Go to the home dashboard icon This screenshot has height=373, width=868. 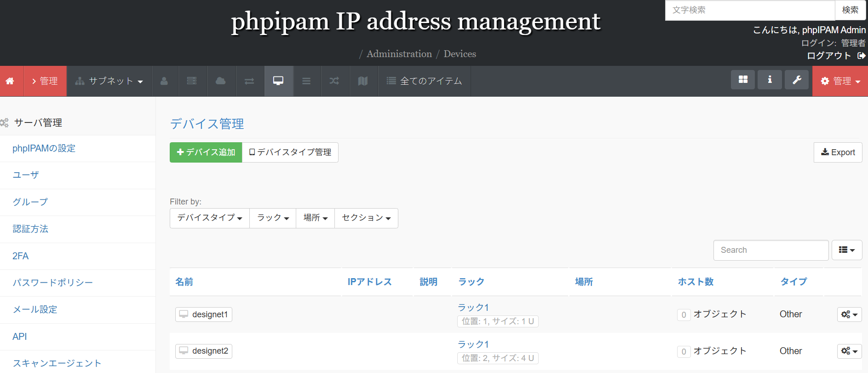[10, 81]
